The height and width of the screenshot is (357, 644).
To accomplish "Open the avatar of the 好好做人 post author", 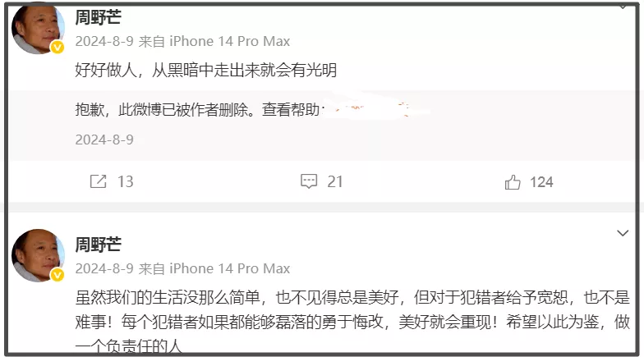I will pyautogui.click(x=38, y=29).
